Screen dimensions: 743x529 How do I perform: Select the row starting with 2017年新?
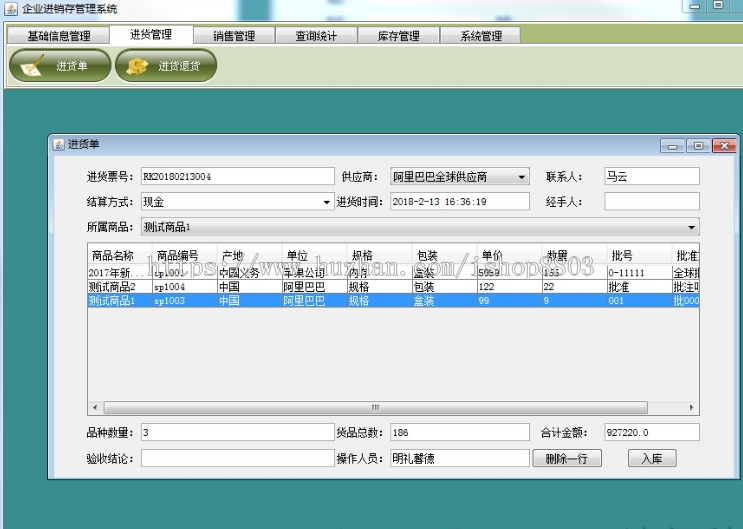pos(393,273)
